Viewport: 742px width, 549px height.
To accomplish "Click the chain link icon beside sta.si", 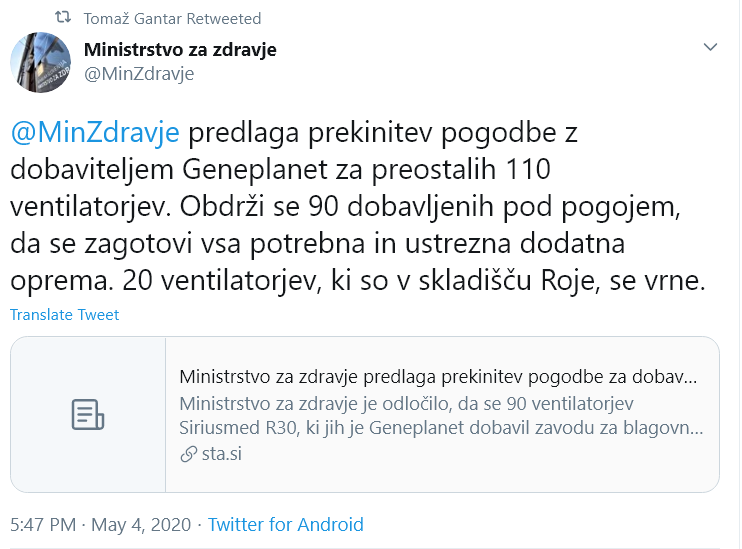I will pyautogui.click(x=188, y=454).
